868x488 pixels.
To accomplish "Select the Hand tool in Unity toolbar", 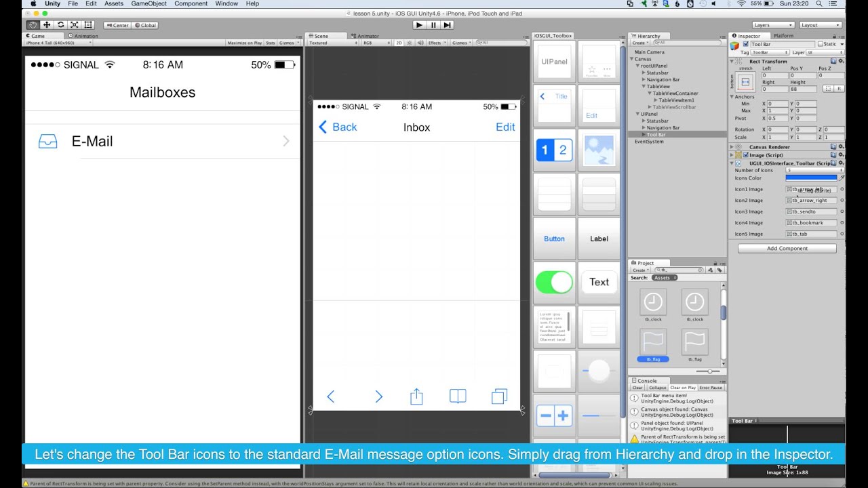I will [x=33, y=25].
